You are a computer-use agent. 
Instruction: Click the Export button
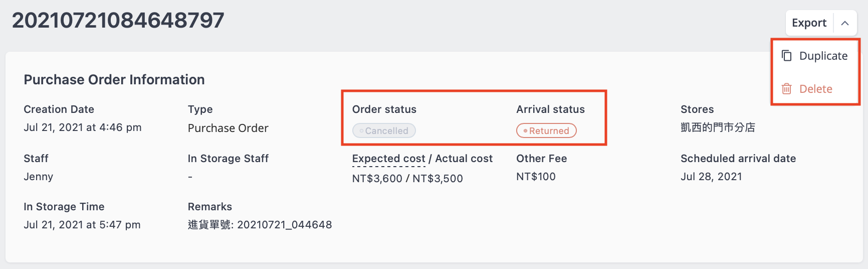809,23
